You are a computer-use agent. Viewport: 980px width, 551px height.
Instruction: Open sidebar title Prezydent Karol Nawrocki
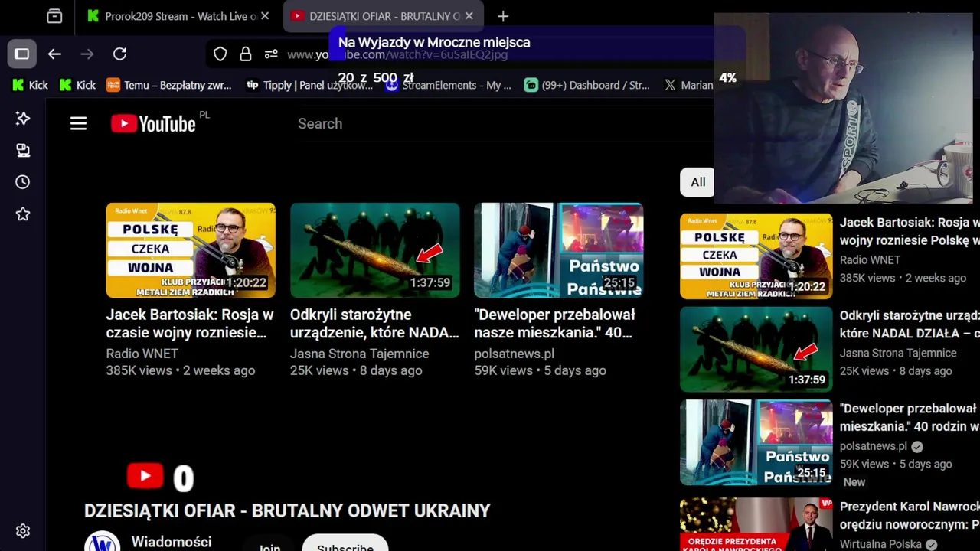910,516
